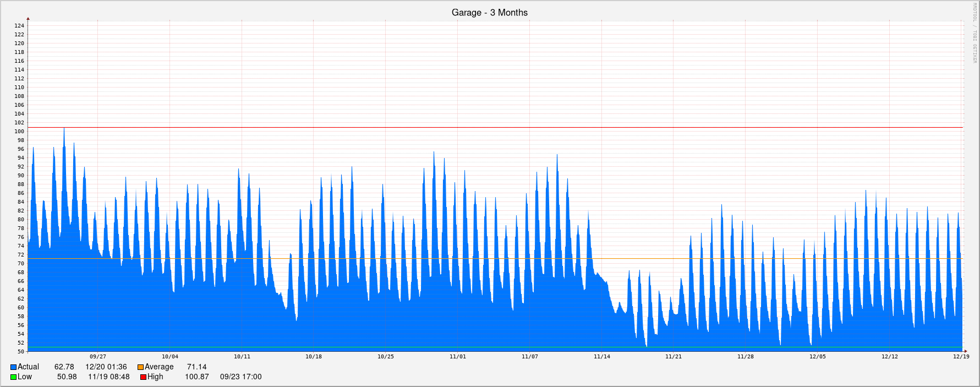The height and width of the screenshot is (387, 980).
Task: Select the 11/19 08:48 low timestamp
Action: coord(109,377)
